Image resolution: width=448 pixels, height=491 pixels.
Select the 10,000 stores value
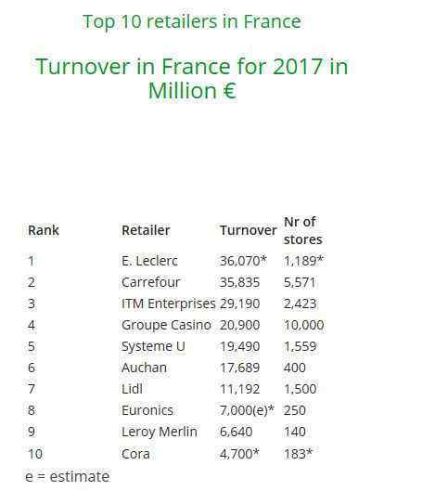tap(304, 325)
